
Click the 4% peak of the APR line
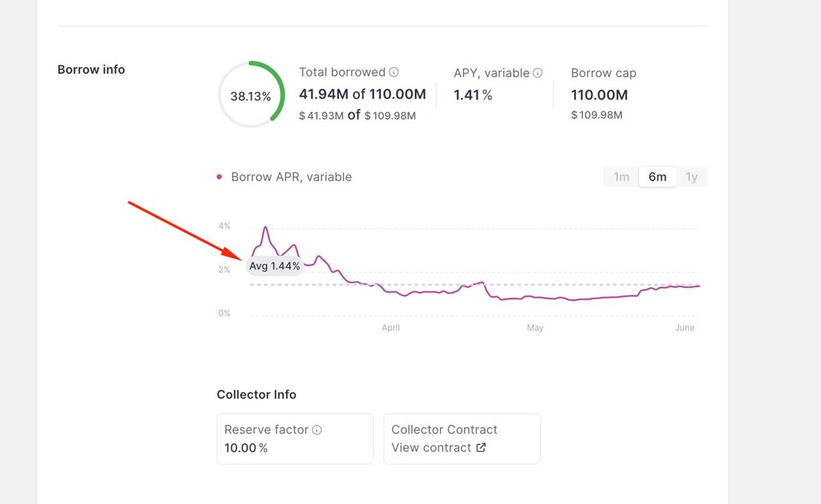coord(265,227)
